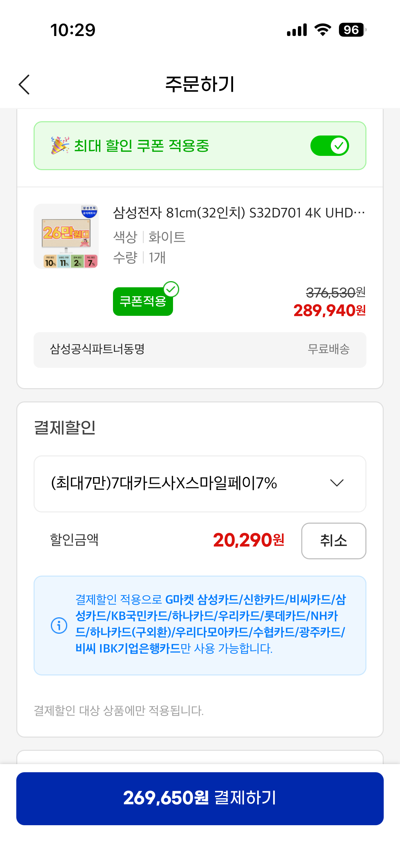Screen dimensions: 400x868
Task: Tap the back arrow icon
Action: coord(24,85)
